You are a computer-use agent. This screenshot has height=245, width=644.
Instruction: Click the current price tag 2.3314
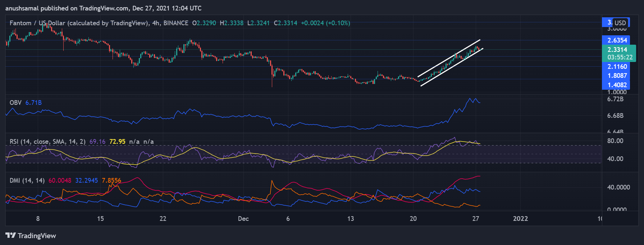(x=617, y=50)
